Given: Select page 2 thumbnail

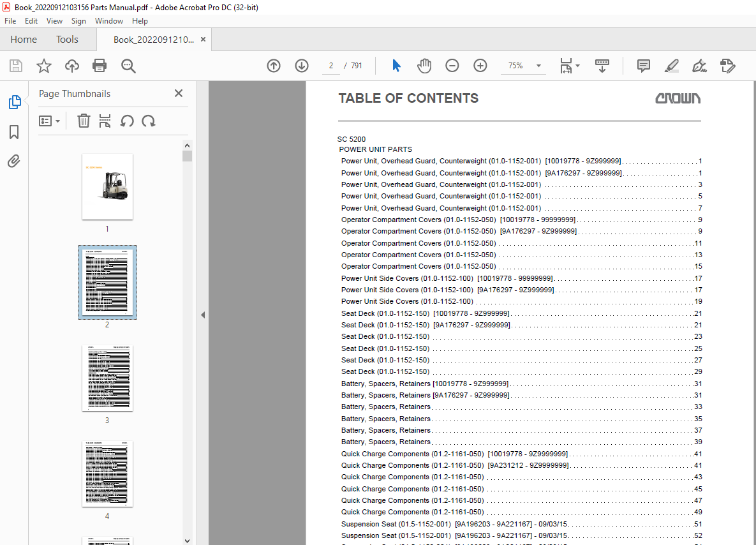Looking at the screenshot, I should 107,282.
